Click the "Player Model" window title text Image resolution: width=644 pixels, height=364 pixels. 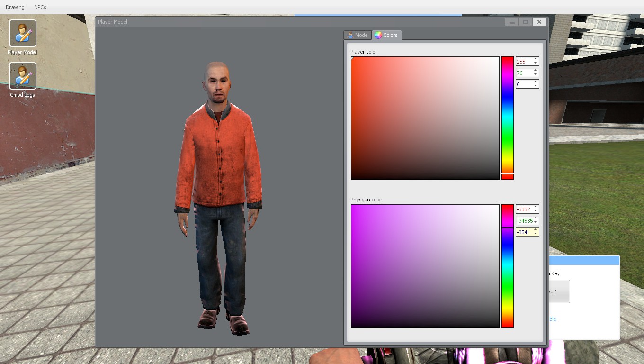(x=113, y=22)
